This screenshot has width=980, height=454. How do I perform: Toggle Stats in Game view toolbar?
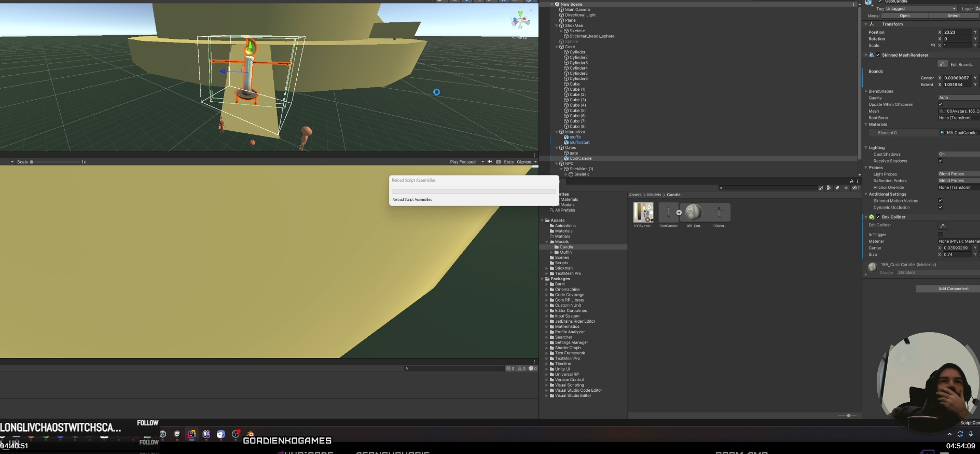click(x=508, y=162)
